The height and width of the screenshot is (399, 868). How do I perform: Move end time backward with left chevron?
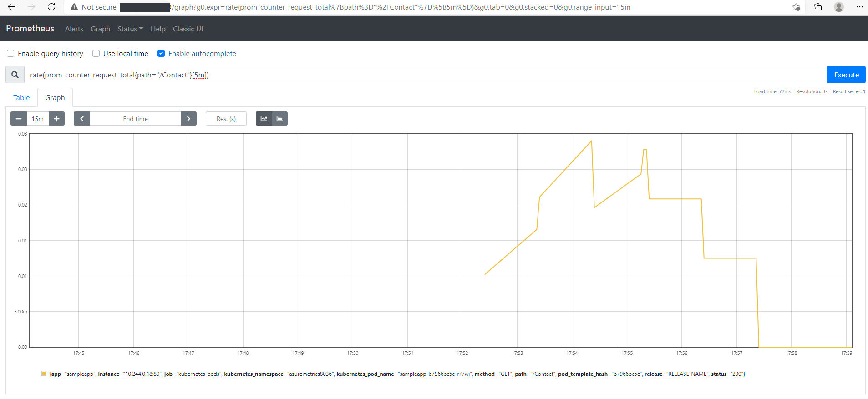[x=82, y=119]
